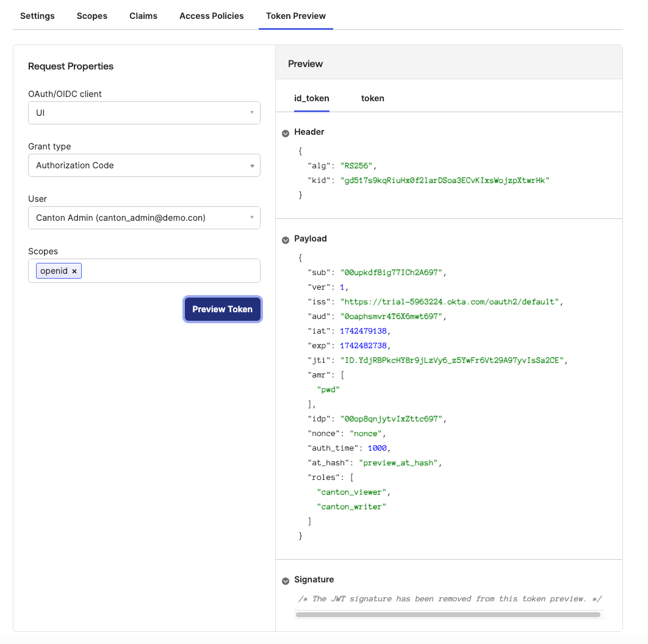Click the Preview Token button

[x=223, y=309]
